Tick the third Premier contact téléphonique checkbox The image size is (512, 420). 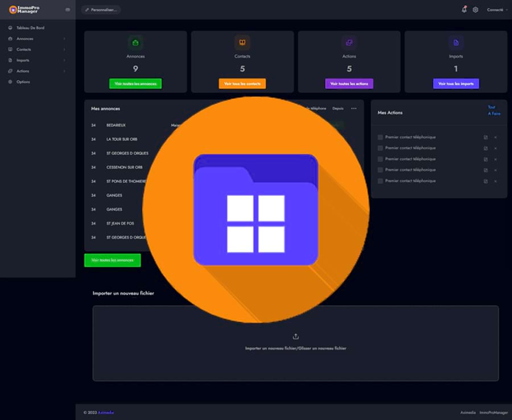point(380,159)
